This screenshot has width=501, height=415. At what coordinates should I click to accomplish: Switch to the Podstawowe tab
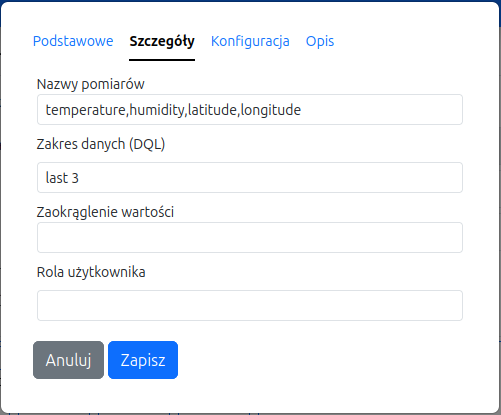point(73,41)
